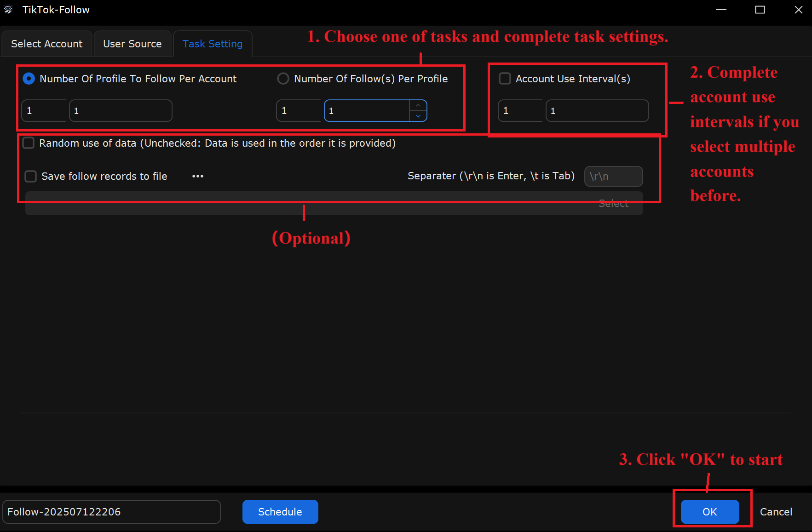Click the Account Use Interval minimum field
The height and width of the screenshot is (532, 812).
click(x=520, y=111)
